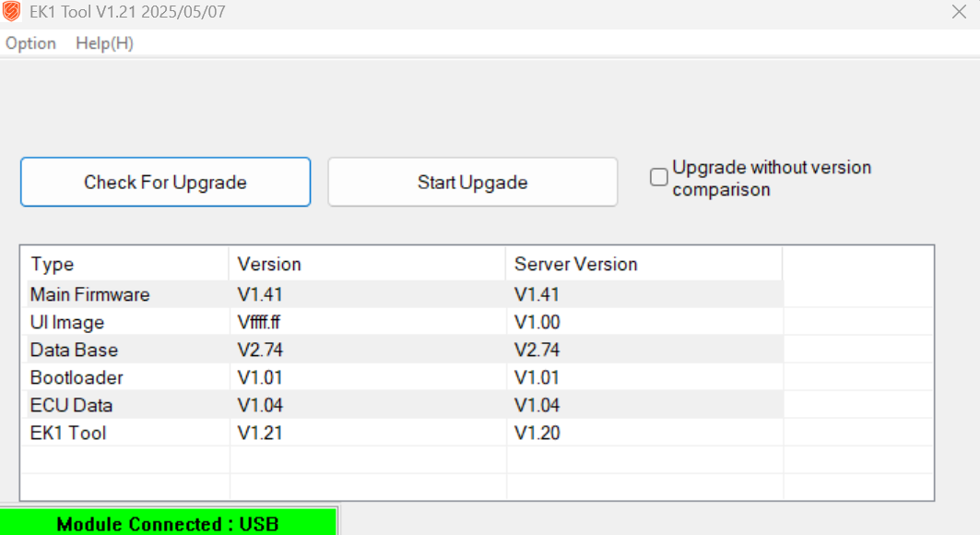This screenshot has height=535, width=980.
Task: Click the EK1 Tool app logo icon
Action: (11, 12)
